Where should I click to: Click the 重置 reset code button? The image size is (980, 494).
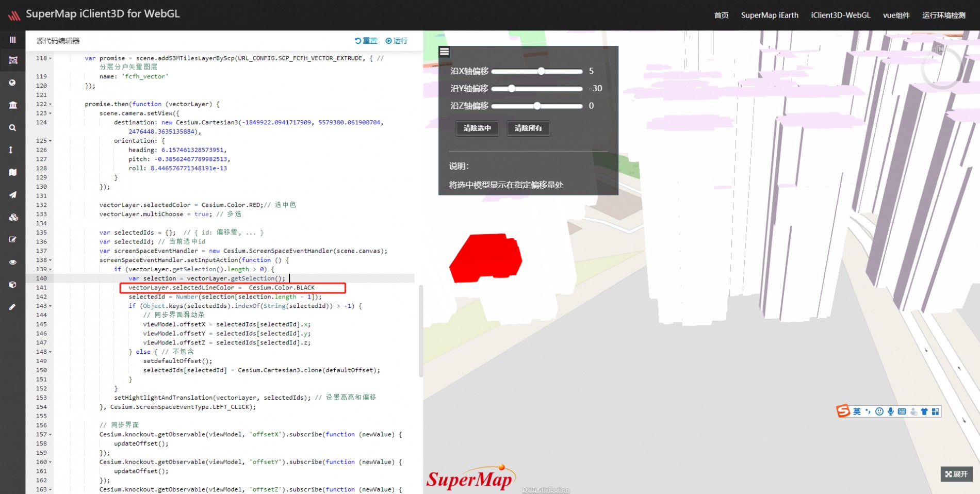366,41
